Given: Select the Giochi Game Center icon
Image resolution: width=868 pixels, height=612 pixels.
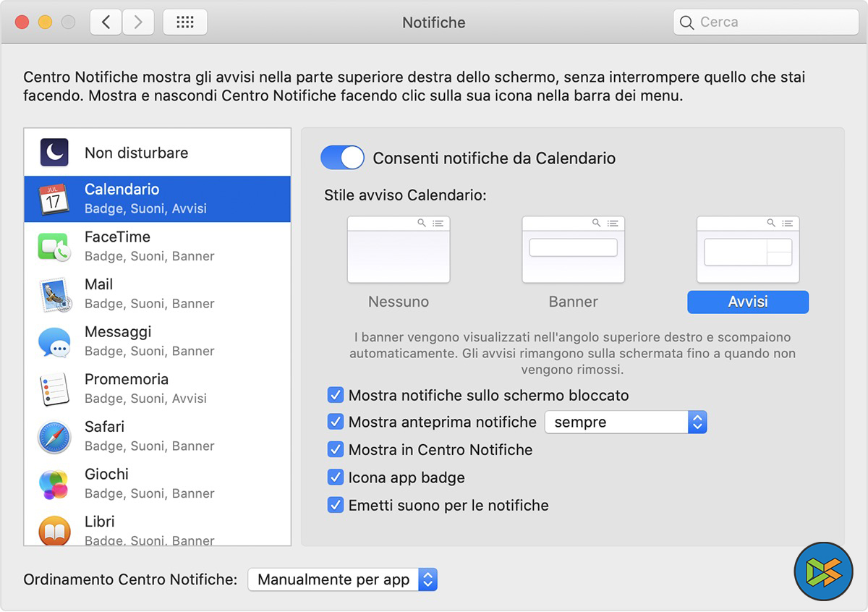Looking at the screenshot, I should click(54, 484).
